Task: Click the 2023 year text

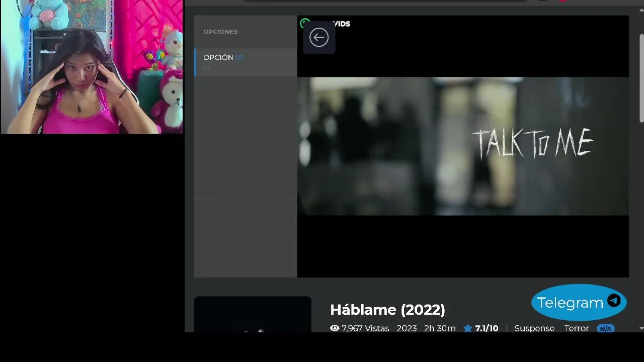Action: [407, 328]
